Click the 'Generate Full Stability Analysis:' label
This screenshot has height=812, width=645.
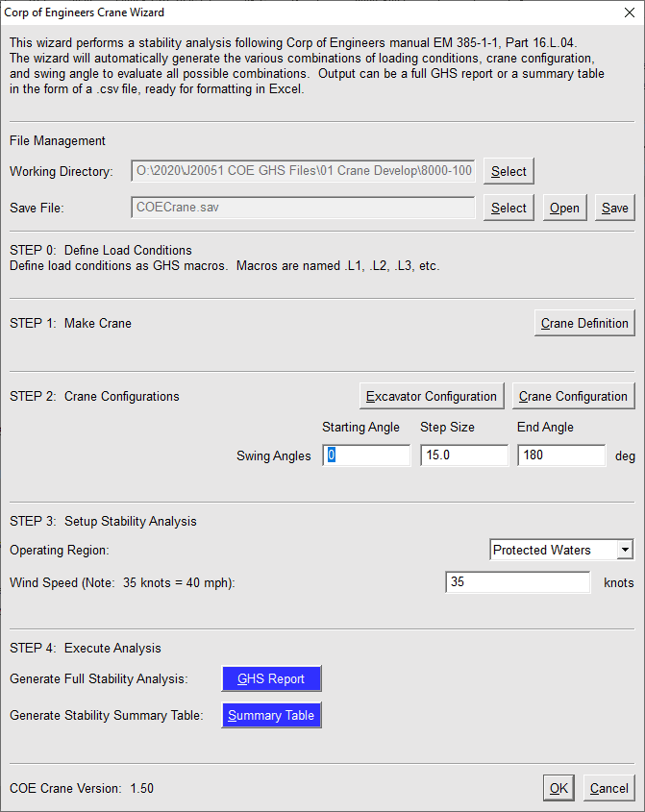tap(98, 679)
